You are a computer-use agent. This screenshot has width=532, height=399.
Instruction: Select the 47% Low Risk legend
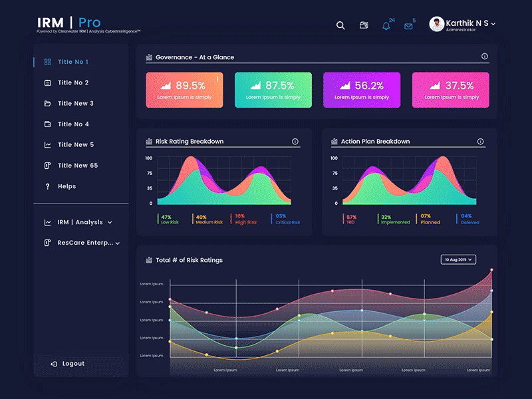pos(168,219)
